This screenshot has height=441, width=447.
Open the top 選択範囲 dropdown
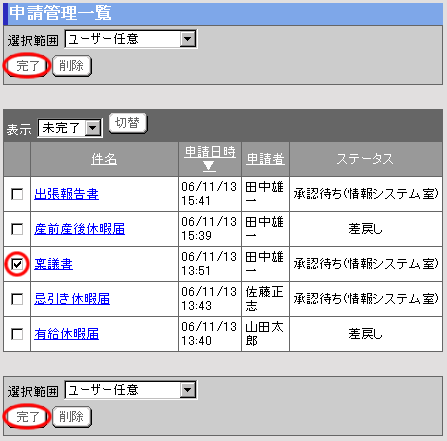131,39
